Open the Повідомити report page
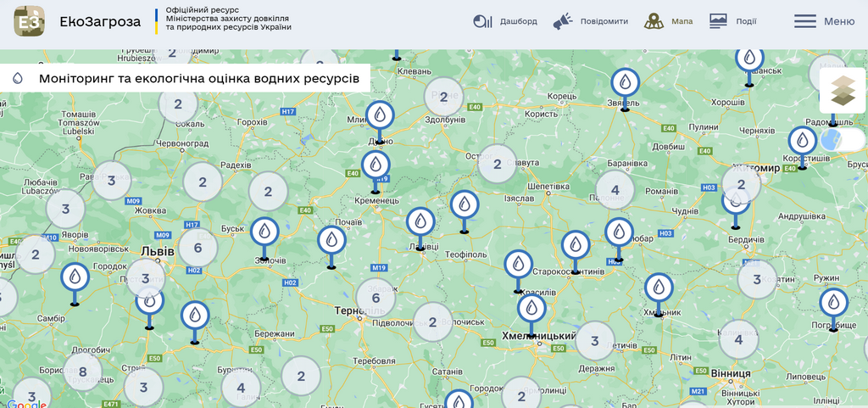This screenshot has width=868, height=408. pos(590,21)
